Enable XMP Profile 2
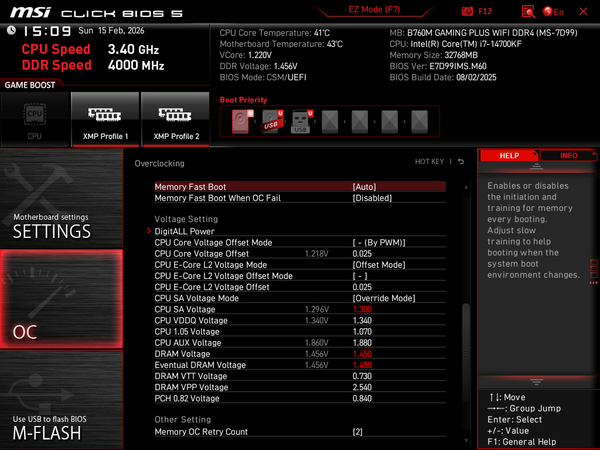Image resolution: width=600 pixels, height=450 pixels. 176,119
